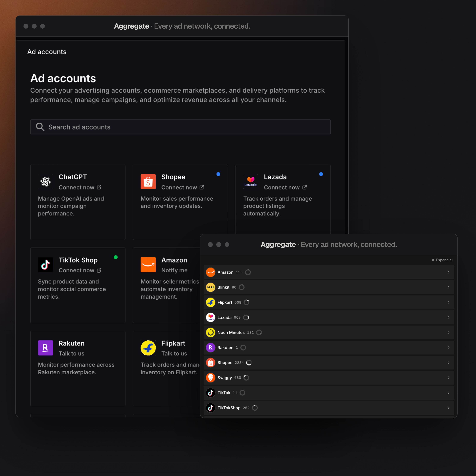Click the double-chevron icon beside Expand all
476x476 pixels.
(x=433, y=260)
